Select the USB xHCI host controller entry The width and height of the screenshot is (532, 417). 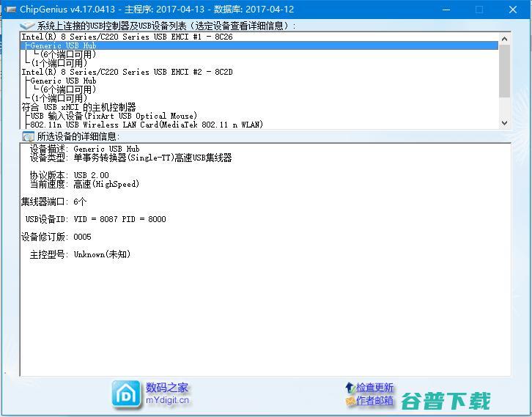pos(79,107)
